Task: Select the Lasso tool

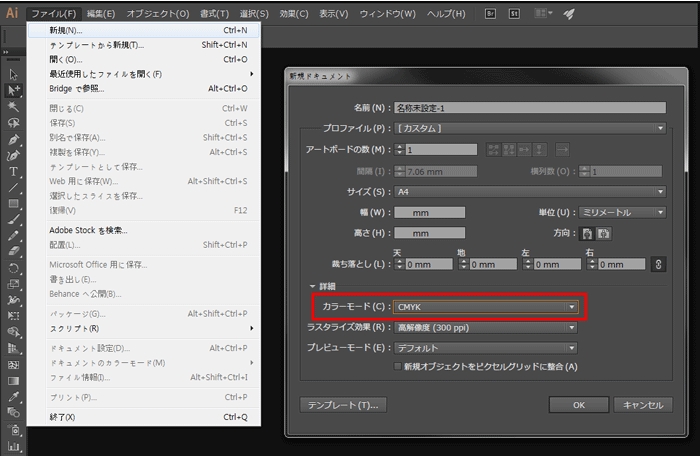Action: [13, 123]
